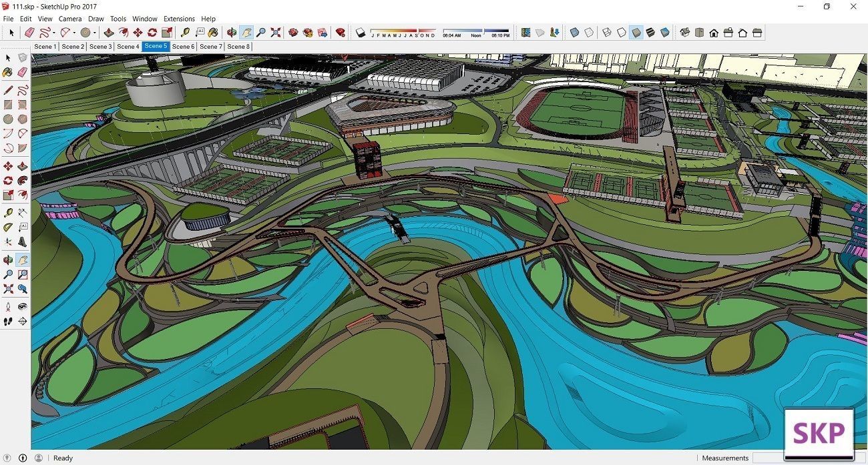868x465 pixels.
Task: Switch to the Scene 3 tab
Action: pyautogui.click(x=100, y=46)
